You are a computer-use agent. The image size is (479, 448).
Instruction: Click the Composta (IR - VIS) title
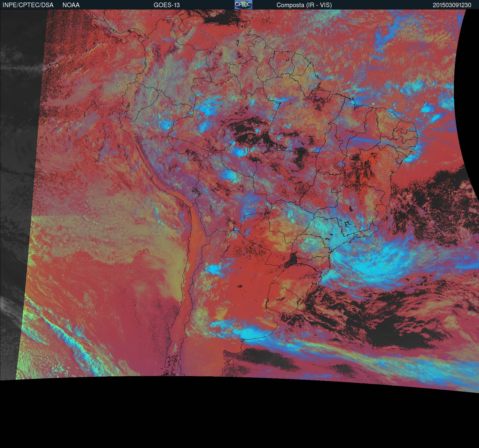click(x=304, y=5)
